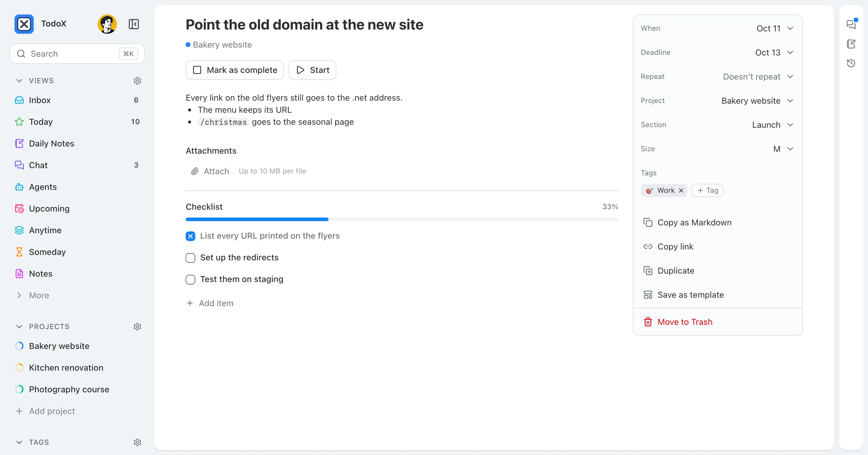Open Daily Notes view
The image size is (868, 455).
click(77, 143)
